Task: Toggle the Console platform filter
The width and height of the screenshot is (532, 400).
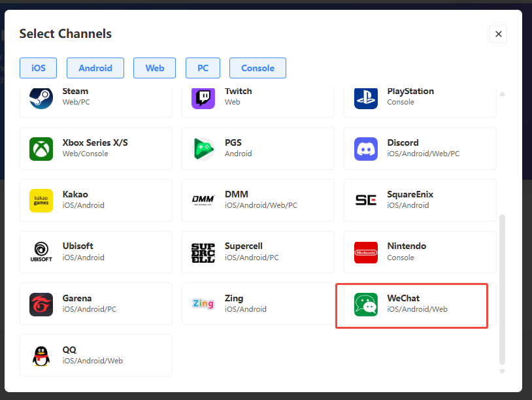Action: tap(258, 68)
